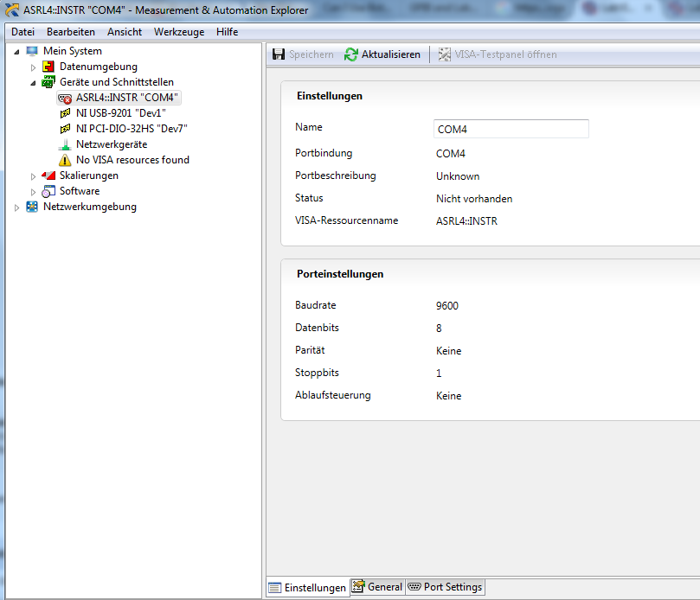
Task: Click the Netzwerkgeräte icon
Action: (x=65, y=144)
